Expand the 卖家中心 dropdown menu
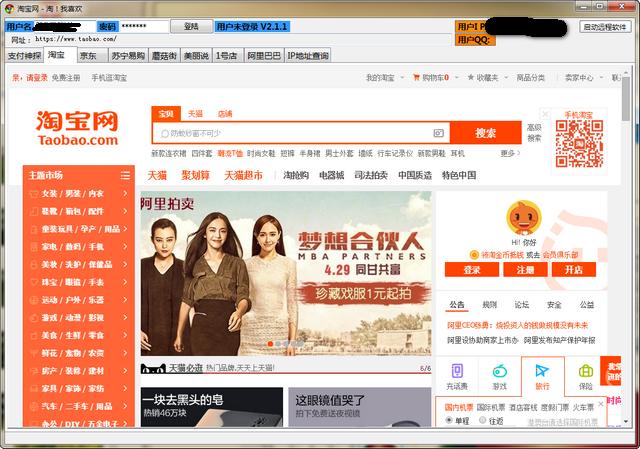 pyautogui.click(x=584, y=77)
